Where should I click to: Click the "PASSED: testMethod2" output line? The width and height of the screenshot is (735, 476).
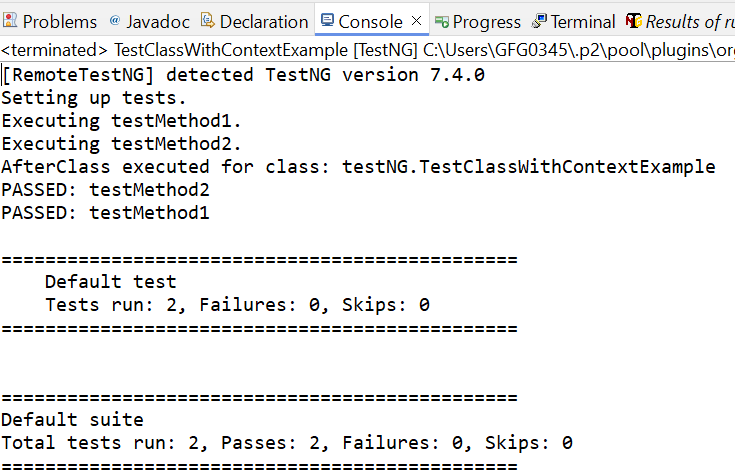point(105,189)
